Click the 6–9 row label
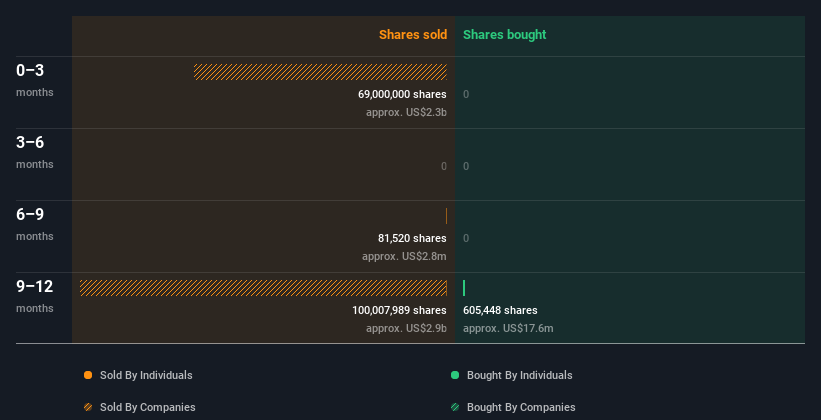The height and width of the screenshot is (420, 821). 30,214
